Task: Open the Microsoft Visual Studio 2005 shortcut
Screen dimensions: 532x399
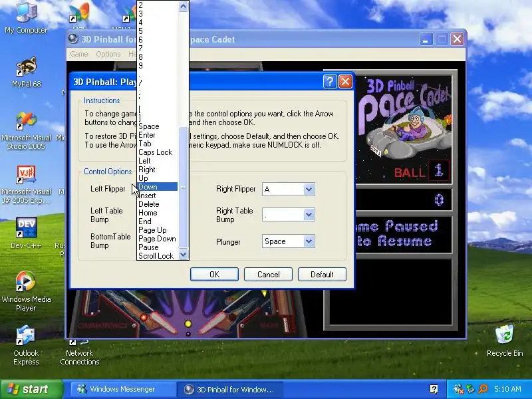Action: [x=26, y=131]
